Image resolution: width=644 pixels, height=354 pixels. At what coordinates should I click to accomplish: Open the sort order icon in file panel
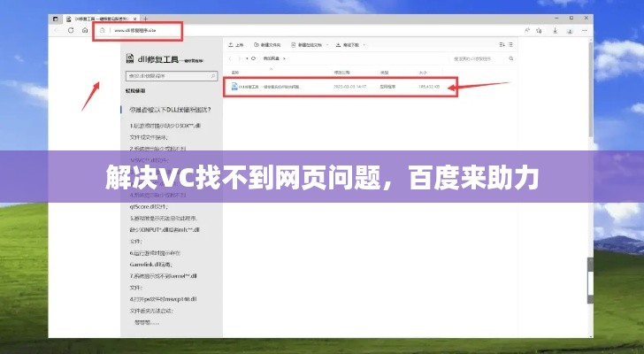pos(502,44)
